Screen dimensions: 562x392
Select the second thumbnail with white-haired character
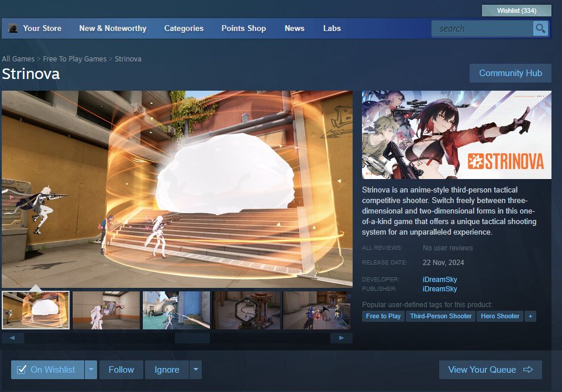point(106,310)
